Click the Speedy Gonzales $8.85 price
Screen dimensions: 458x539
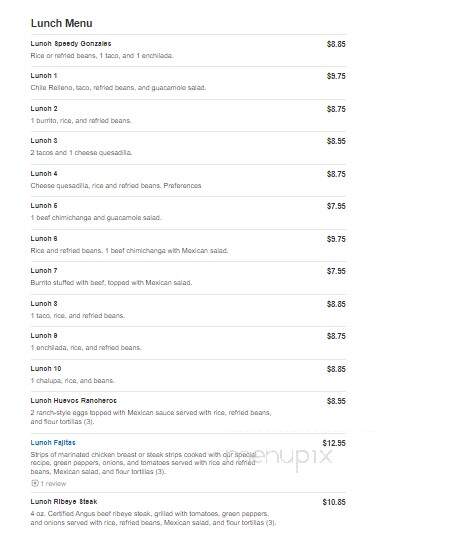[x=336, y=44]
